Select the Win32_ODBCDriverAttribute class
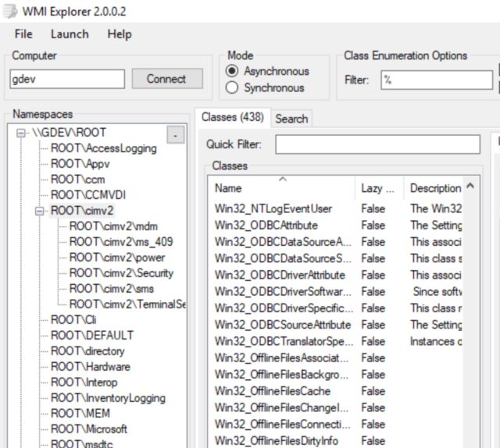This screenshot has height=448, width=500. tap(280, 276)
